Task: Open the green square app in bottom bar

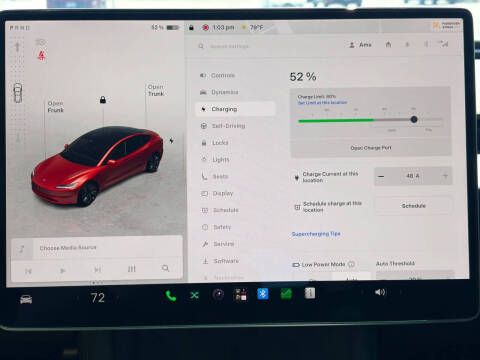Action: click(x=286, y=294)
